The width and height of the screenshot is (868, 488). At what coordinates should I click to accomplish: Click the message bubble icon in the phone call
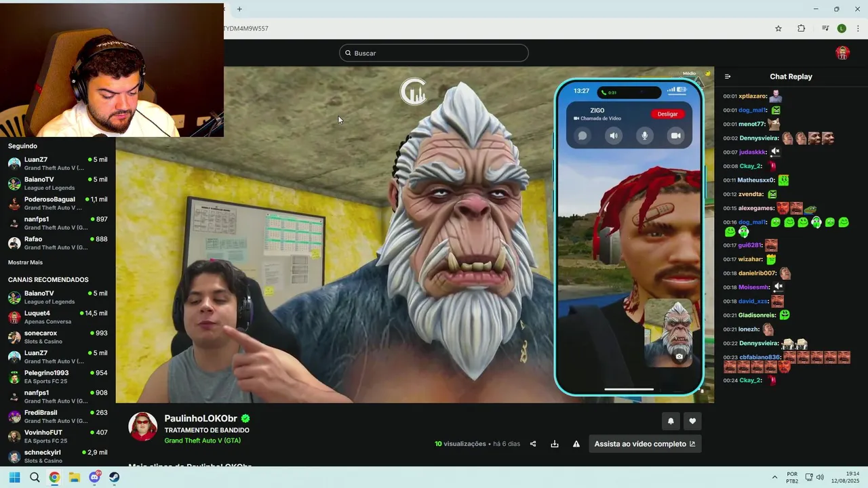(582, 136)
